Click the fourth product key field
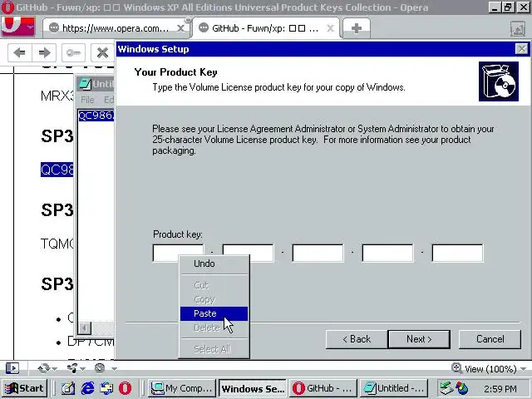Image resolution: width=532 pixels, height=399 pixels. click(388, 253)
